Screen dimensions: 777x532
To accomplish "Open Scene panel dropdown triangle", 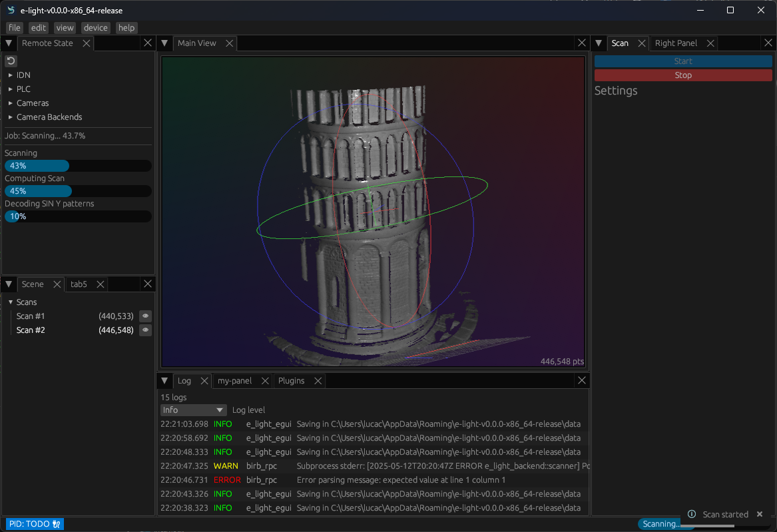I will click(x=9, y=284).
